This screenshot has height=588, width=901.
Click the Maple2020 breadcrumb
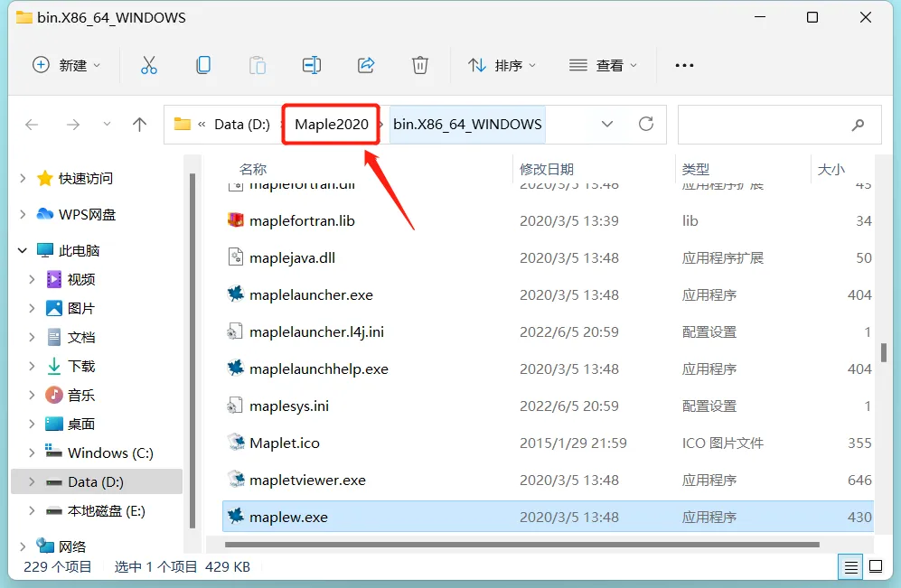coord(332,124)
